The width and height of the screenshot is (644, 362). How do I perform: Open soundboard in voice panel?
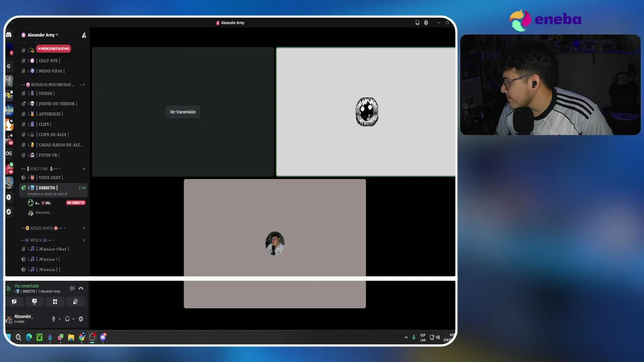tap(75, 302)
